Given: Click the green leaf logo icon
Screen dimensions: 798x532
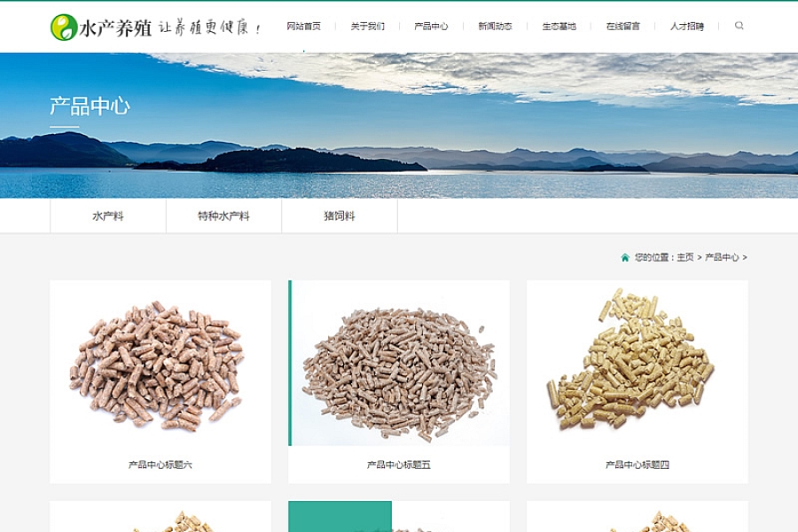Looking at the screenshot, I should click(64, 27).
